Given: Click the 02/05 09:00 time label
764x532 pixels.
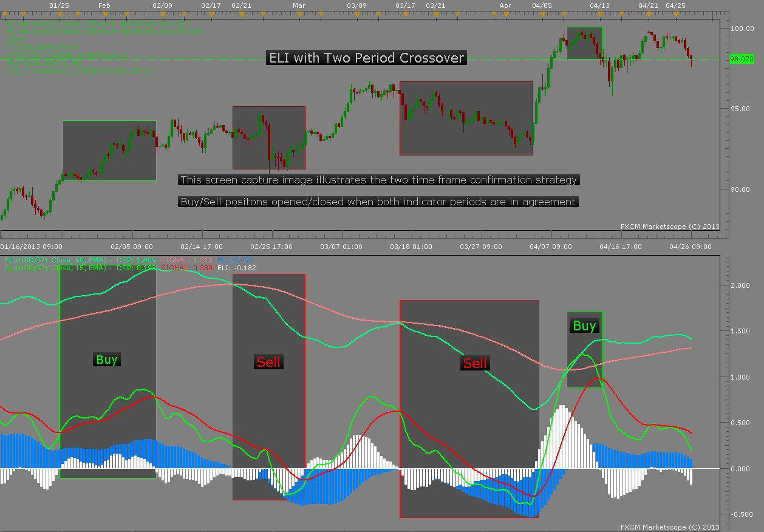Looking at the screenshot, I should coord(132,247).
